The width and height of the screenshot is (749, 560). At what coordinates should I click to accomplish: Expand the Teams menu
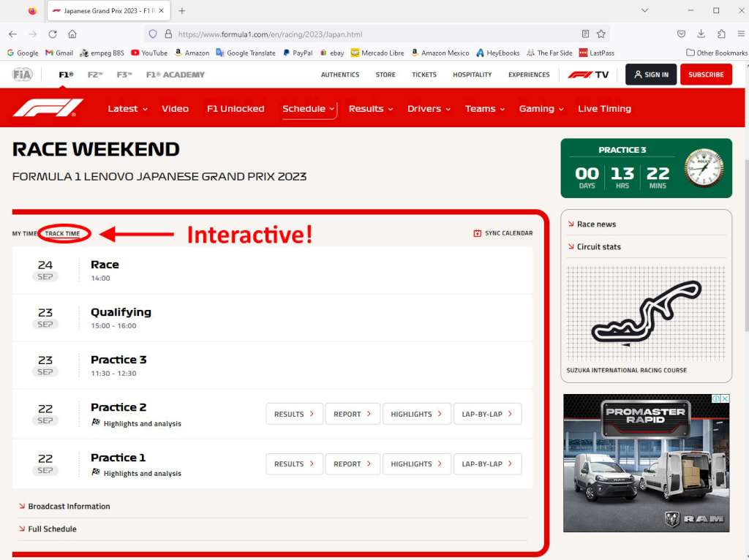point(485,109)
